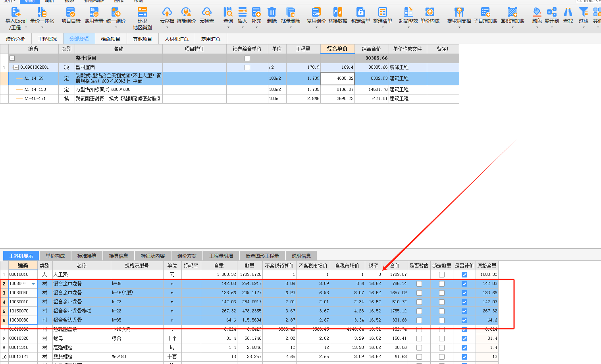Open the 措施项目 tab
This screenshot has width=601, height=364.
[x=110, y=39]
